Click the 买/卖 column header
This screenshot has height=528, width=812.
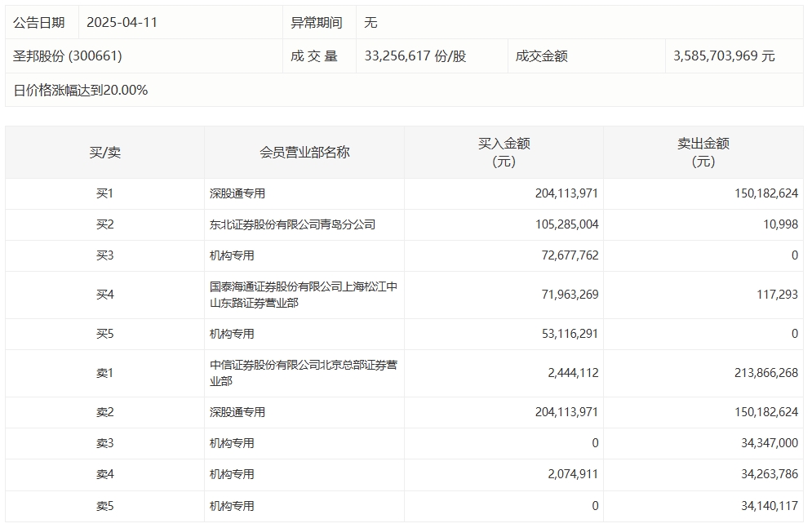[104, 153]
